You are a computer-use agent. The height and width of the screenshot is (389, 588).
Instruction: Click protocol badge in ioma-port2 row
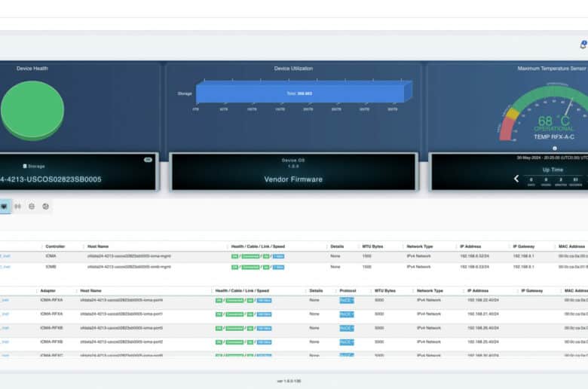347,342
